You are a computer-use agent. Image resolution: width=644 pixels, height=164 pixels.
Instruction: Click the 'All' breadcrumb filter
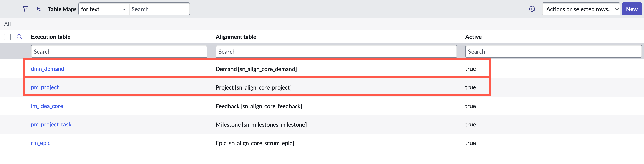8,25
